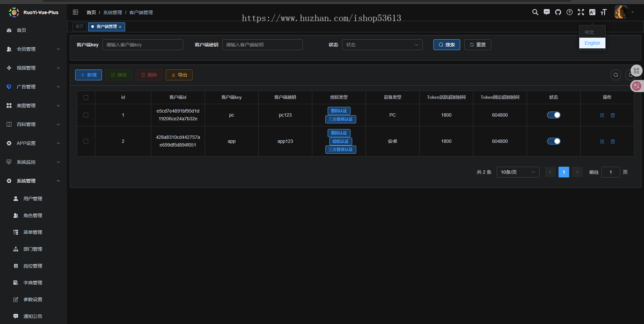Open the message notifications icon
Viewport: 644px width, 324px height.
point(547,12)
